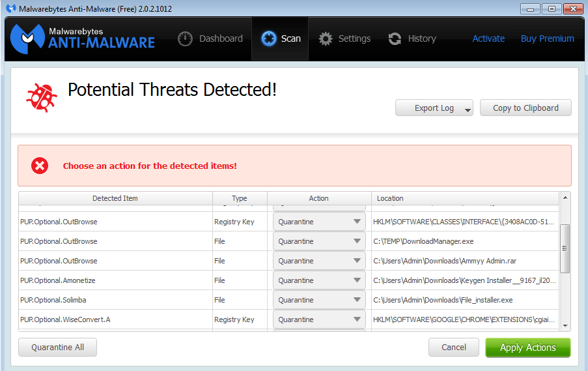Cancel the threat actions
The image size is (588, 371).
[x=454, y=347]
